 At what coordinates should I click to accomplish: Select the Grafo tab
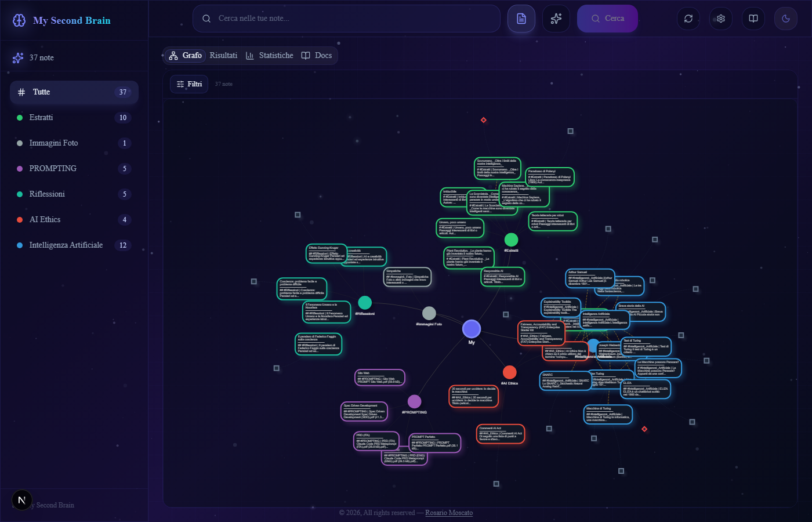(185, 56)
